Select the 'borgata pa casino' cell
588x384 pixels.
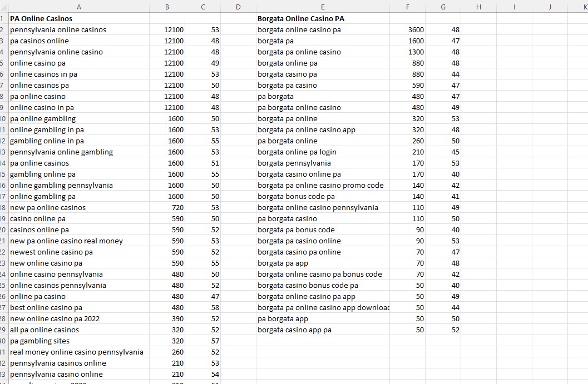pyautogui.click(x=323, y=86)
